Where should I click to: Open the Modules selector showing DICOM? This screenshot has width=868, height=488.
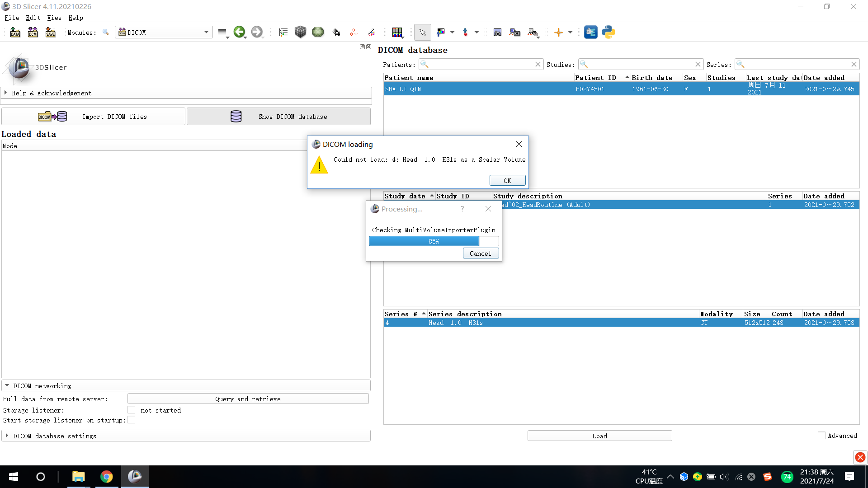pyautogui.click(x=164, y=32)
